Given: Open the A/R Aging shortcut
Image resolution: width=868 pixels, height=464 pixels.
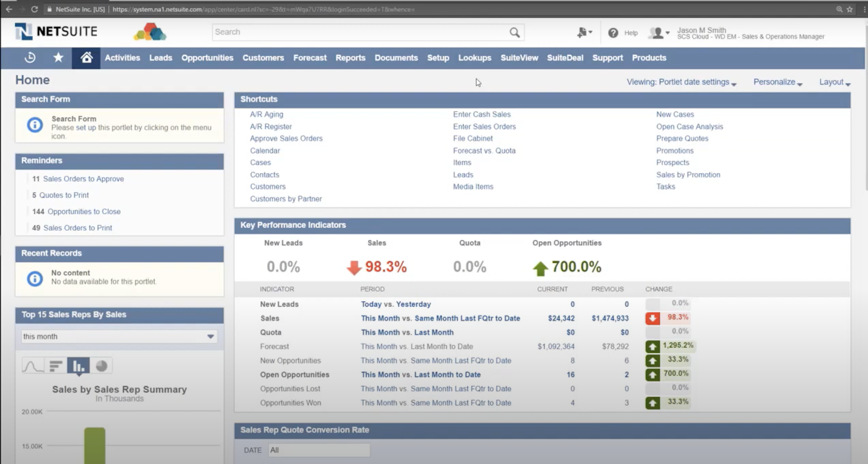Looking at the screenshot, I should pos(266,114).
